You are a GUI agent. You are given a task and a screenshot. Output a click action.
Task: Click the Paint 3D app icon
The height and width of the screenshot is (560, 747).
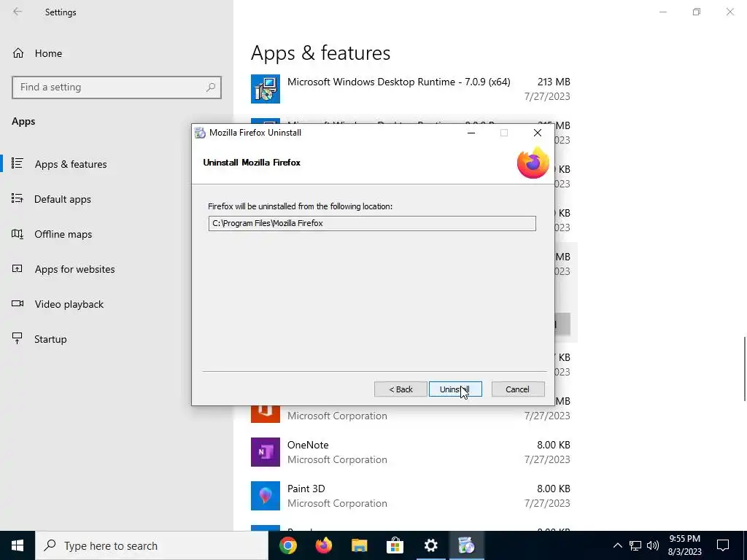point(266,496)
